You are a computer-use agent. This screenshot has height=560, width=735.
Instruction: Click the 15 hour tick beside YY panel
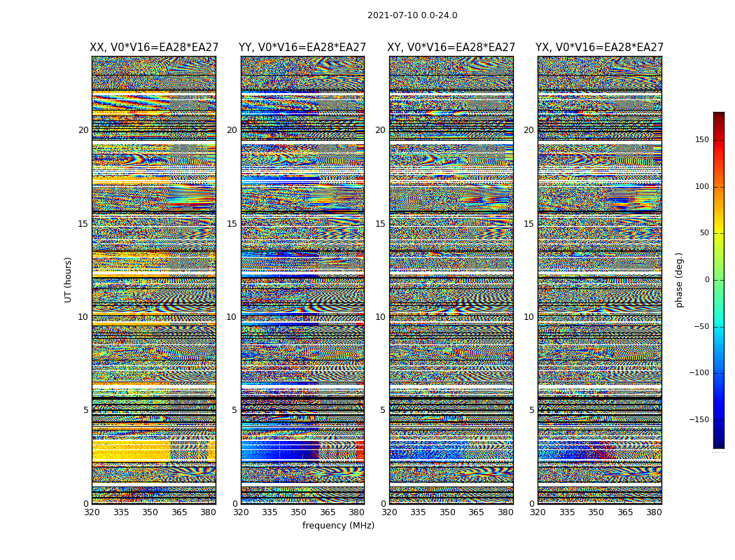click(232, 223)
